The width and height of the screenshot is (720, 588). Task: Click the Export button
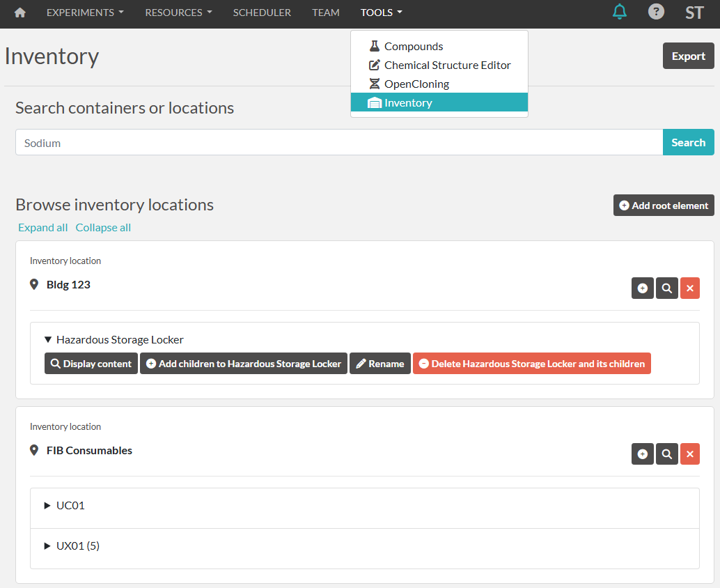click(688, 56)
